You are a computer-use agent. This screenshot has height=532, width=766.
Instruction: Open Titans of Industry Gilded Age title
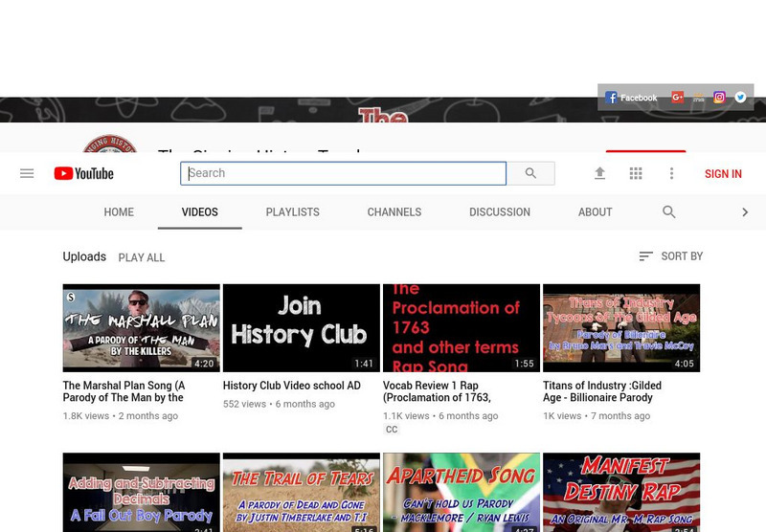pyautogui.click(x=602, y=391)
